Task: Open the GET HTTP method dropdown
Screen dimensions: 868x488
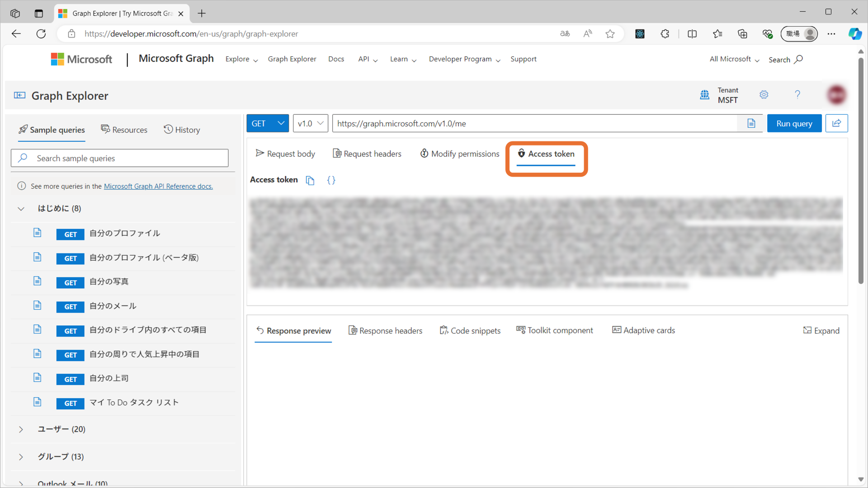Action: point(268,123)
